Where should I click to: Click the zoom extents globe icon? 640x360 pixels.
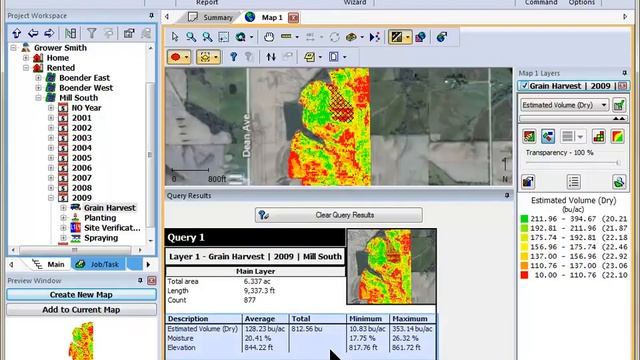point(241,37)
